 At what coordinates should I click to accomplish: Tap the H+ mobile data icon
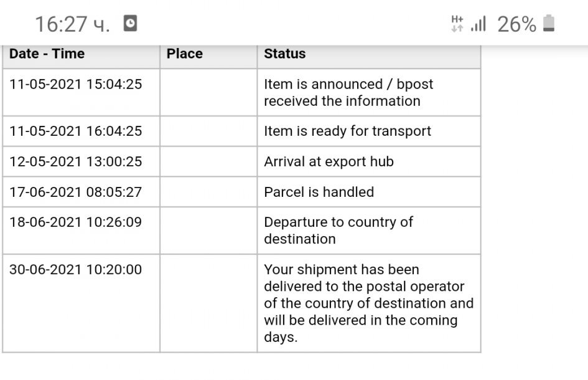pos(457,24)
